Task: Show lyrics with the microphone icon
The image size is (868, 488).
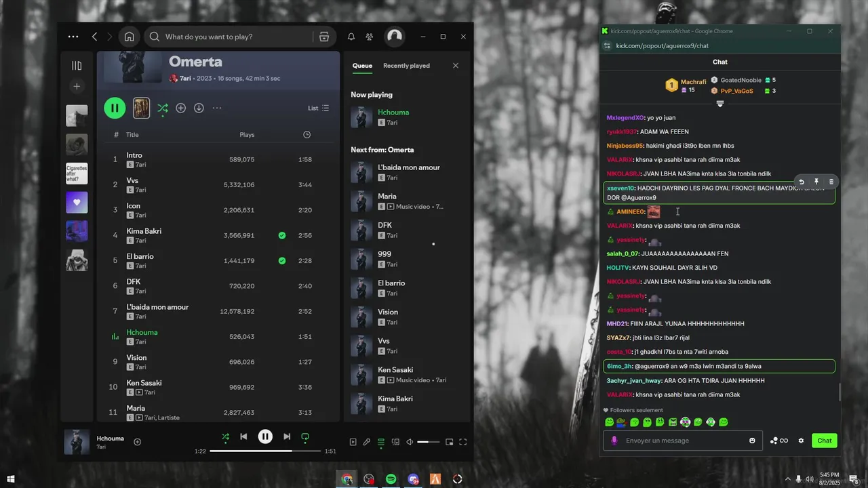Action: point(367,442)
